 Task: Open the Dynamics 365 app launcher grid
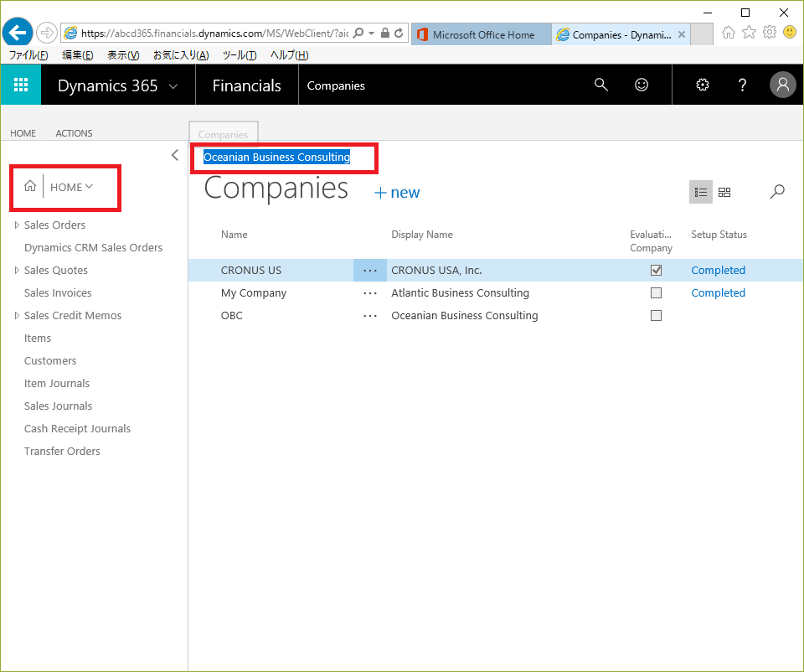pos(20,85)
